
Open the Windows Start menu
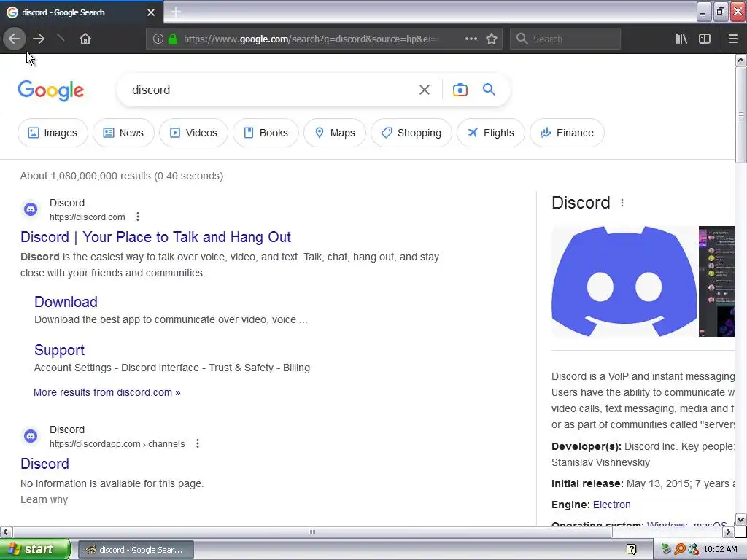(x=35, y=549)
